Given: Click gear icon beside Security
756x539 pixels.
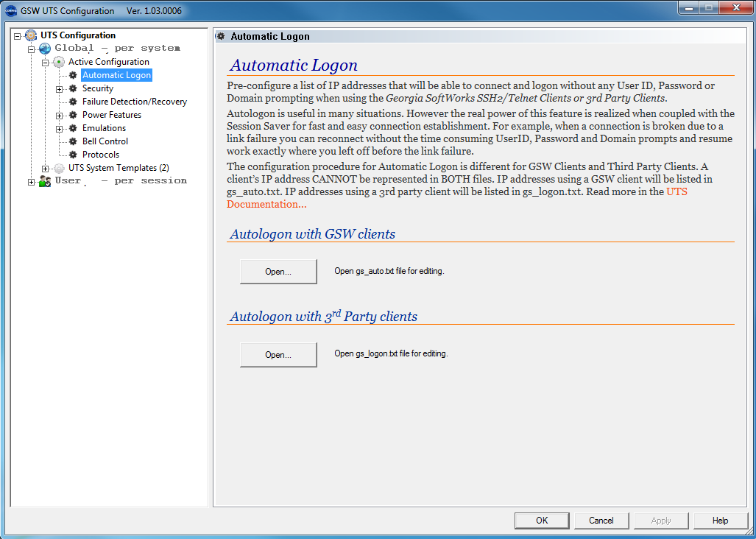Looking at the screenshot, I should 73,88.
